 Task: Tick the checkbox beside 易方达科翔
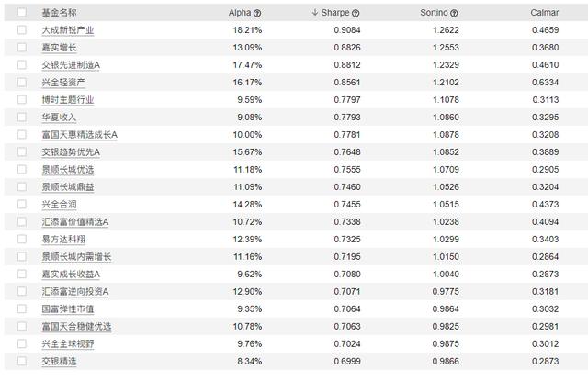[x=22, y=239]
